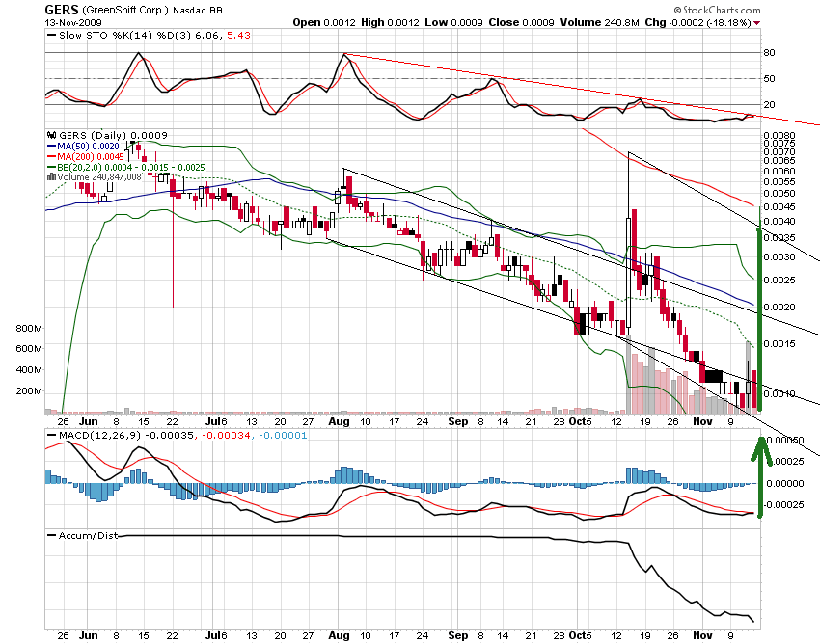Click 'Jun' on the bottom date axis

click(89, 635)
